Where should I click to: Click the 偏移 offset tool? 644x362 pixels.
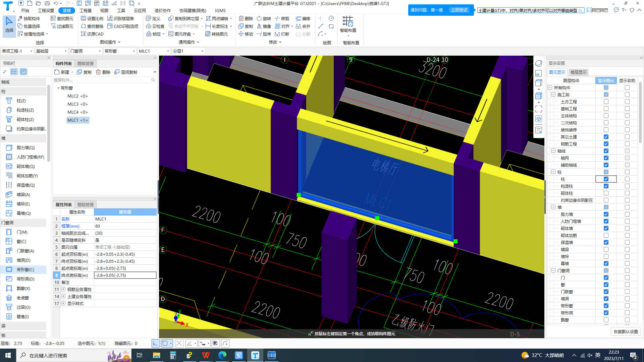tap(303, 18)
